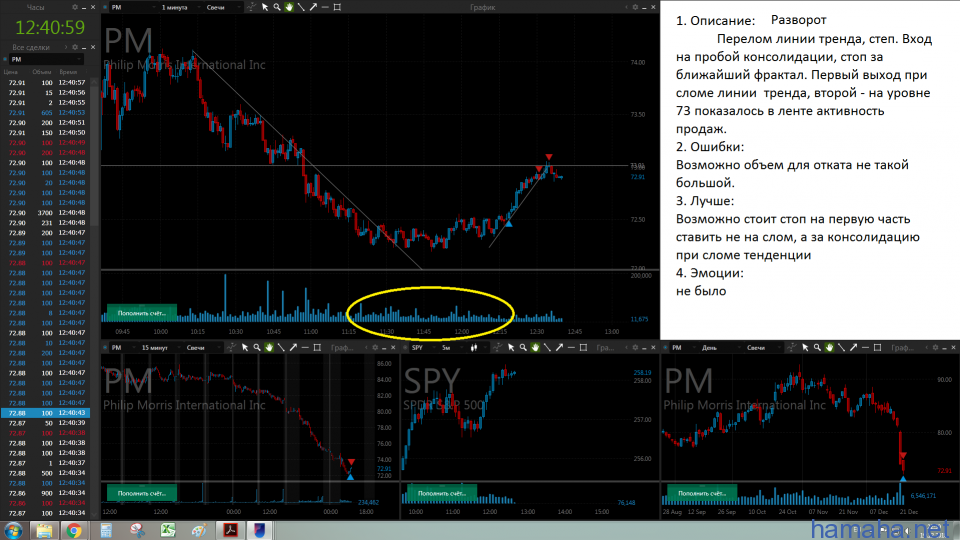Select the rectangle drawing tool in 1-minute PM chart
Viewport: 960px width, 540px height.
(x=337, y=7)
